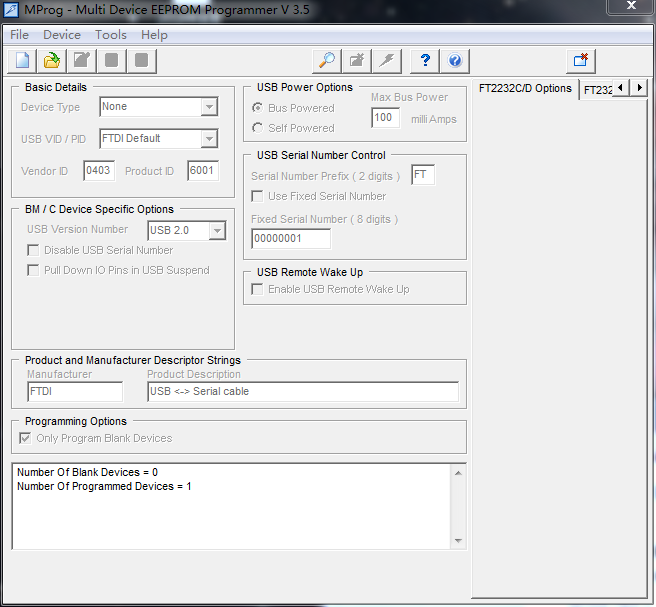
Task: Click the second greyed-out square save icon
Action: (x=141, y=61)
